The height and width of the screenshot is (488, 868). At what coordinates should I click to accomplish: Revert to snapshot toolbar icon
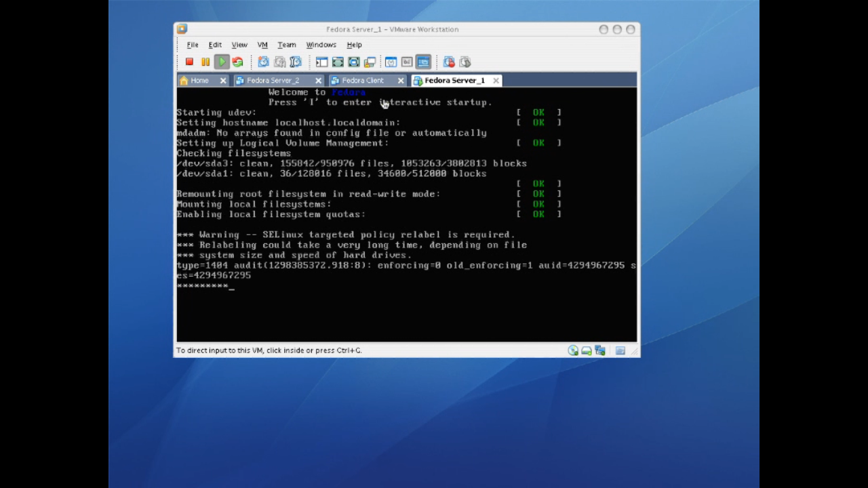[x=279, y=62]
